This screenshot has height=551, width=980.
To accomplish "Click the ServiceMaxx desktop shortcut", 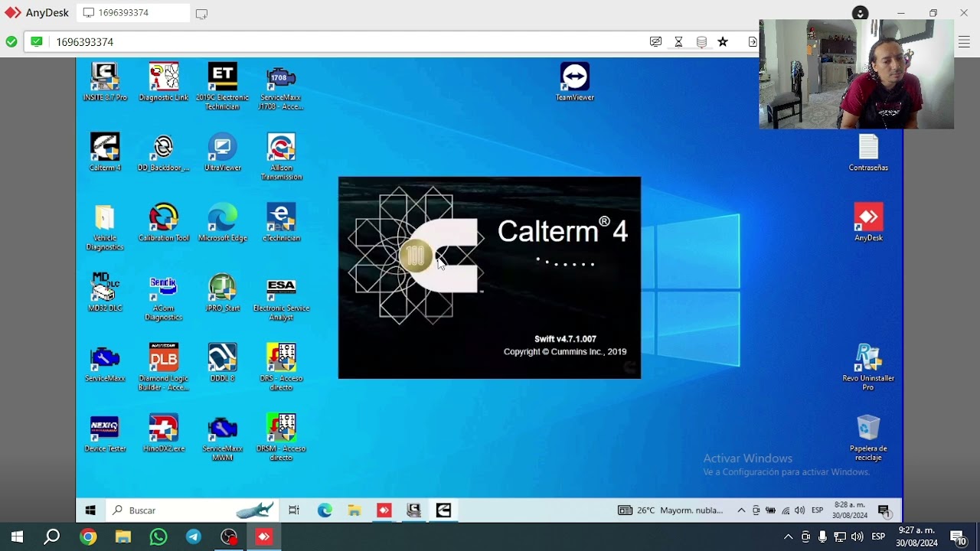I will point(105,363).
